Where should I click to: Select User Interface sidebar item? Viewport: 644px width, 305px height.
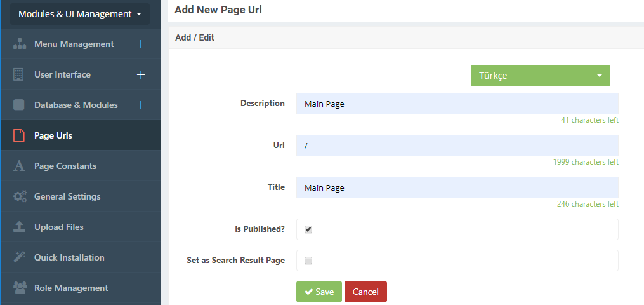click(81, 74)
